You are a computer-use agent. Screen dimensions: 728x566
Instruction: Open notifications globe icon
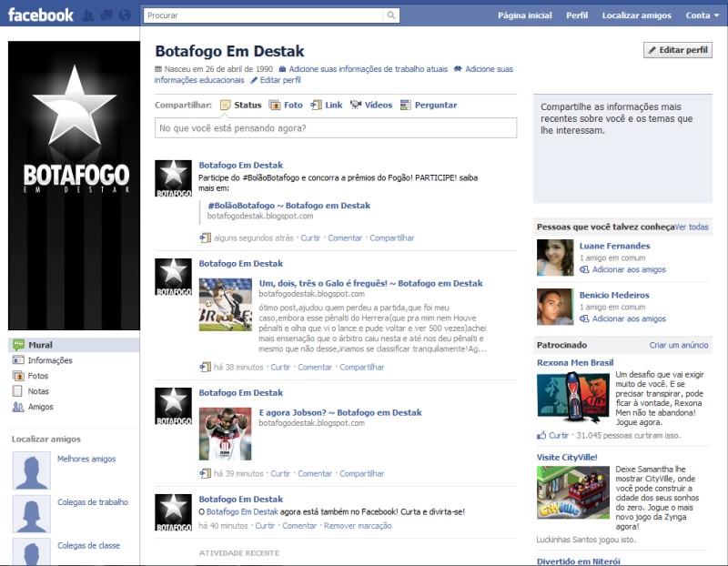coord(125,15)
